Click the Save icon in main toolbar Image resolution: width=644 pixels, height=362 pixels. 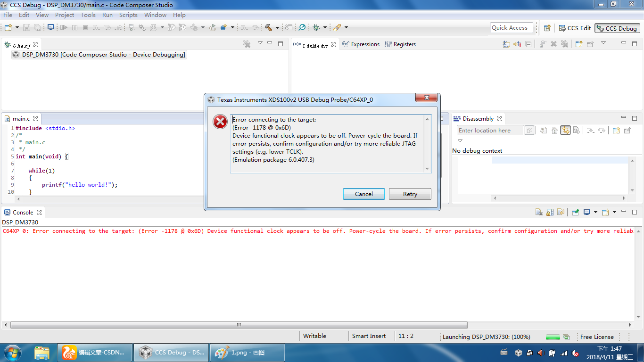point(26,28)
